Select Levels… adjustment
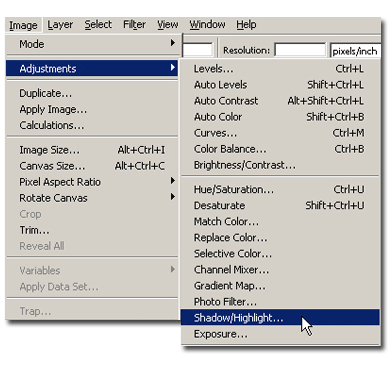This screenshot has width=390, height=365. pos(280,69)
